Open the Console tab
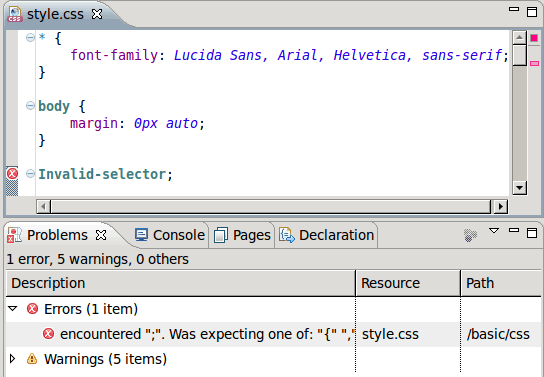Viewport: 544px width, 377px height. coord(170,235)
